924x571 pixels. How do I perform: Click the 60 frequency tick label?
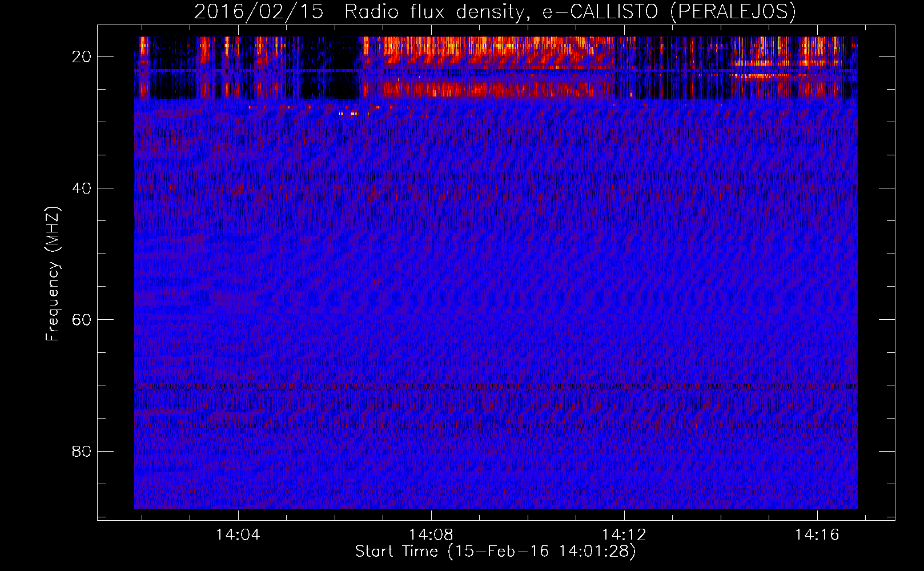[x=82, y=320]
